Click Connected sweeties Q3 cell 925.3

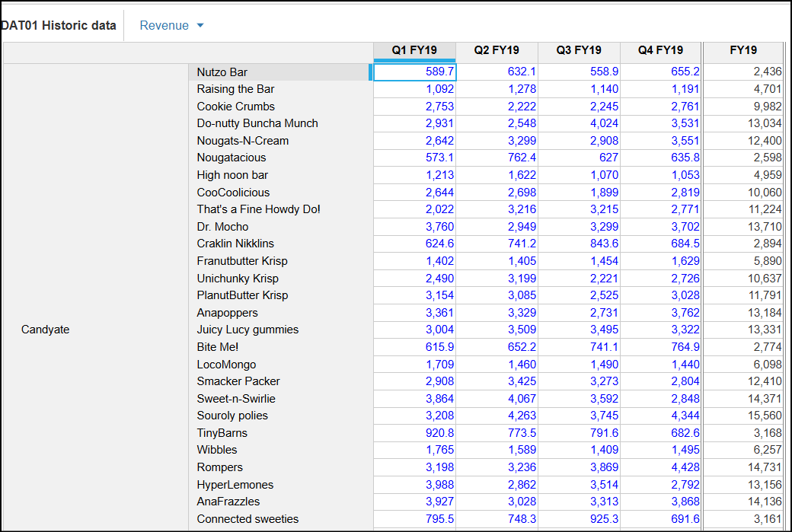(579, 518)
